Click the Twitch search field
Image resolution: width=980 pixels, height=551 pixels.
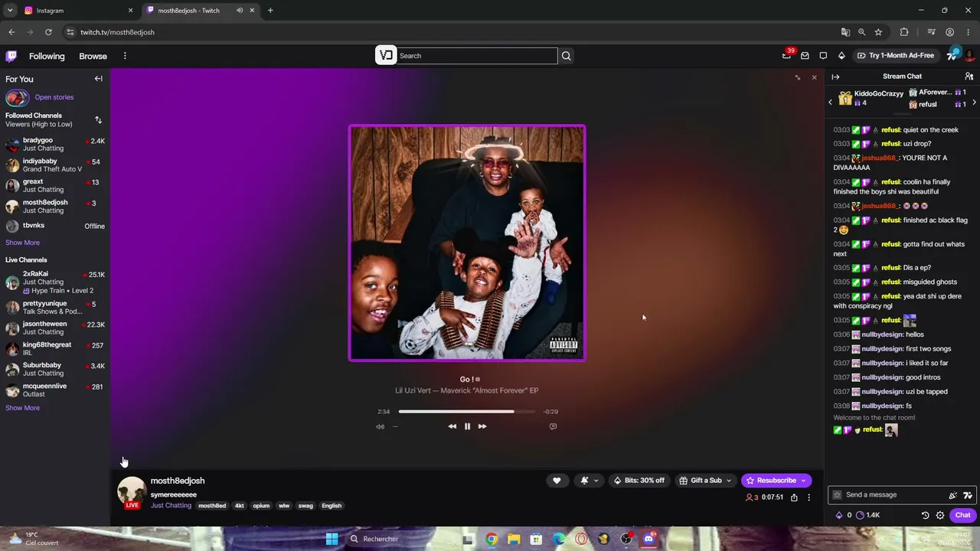478,56
